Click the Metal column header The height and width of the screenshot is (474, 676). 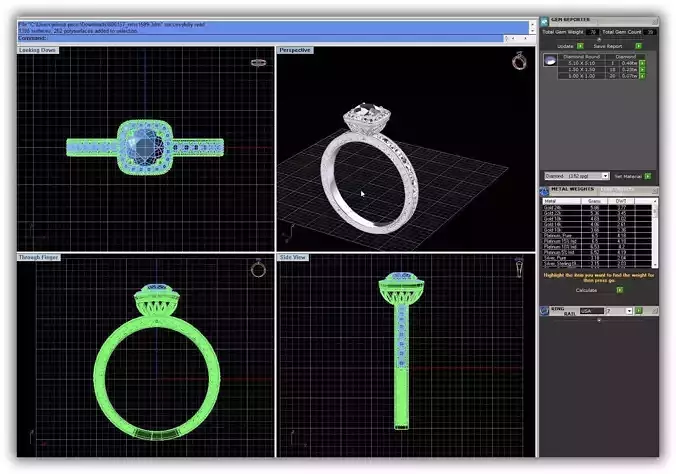click(x=562, y=201)
